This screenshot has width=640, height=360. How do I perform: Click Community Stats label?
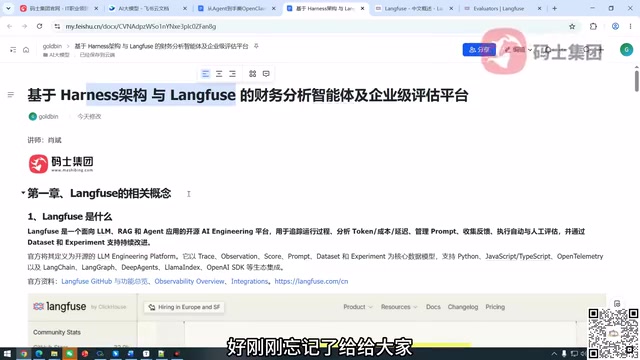tap(57, 332)
